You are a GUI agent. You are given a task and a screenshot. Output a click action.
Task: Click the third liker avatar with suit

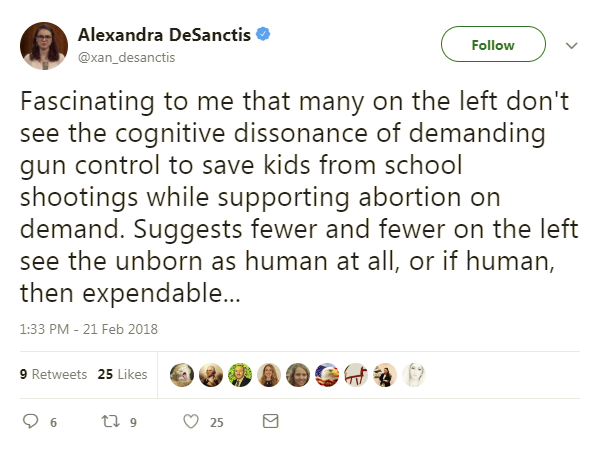pos(240,375)
